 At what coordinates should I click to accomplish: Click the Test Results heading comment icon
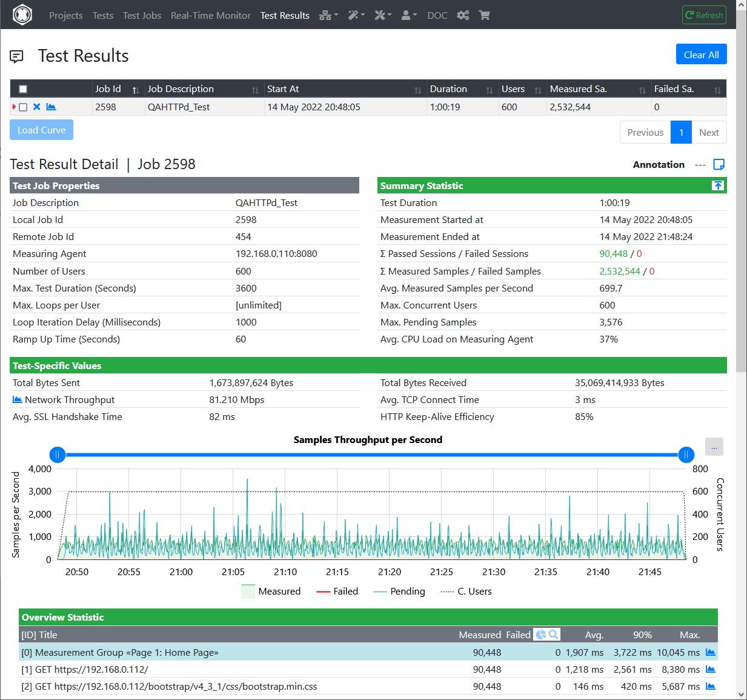click(x=17, y=56)
